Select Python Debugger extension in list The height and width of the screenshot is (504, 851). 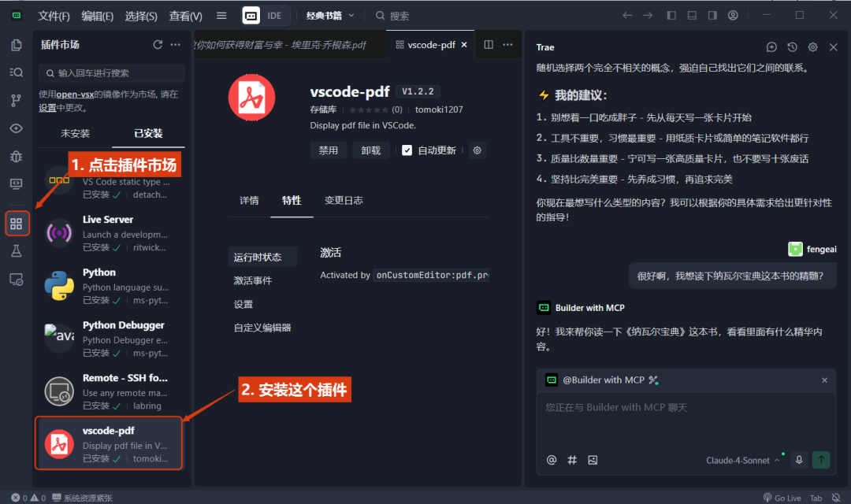coord(111,339)
